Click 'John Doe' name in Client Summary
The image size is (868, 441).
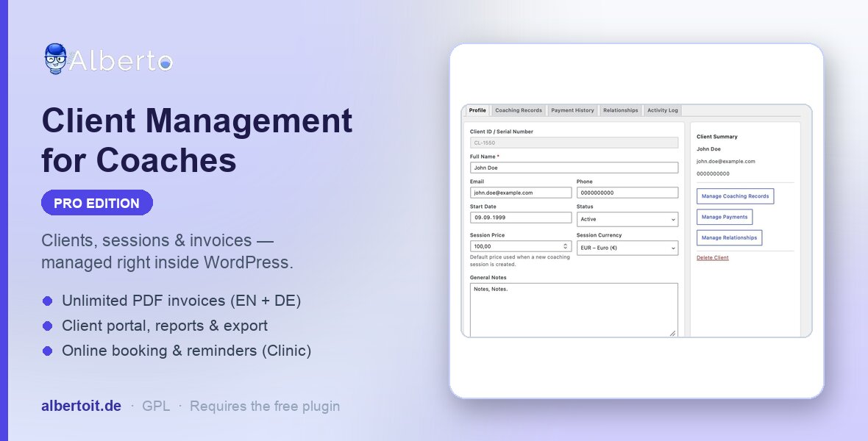pos(708,149)
